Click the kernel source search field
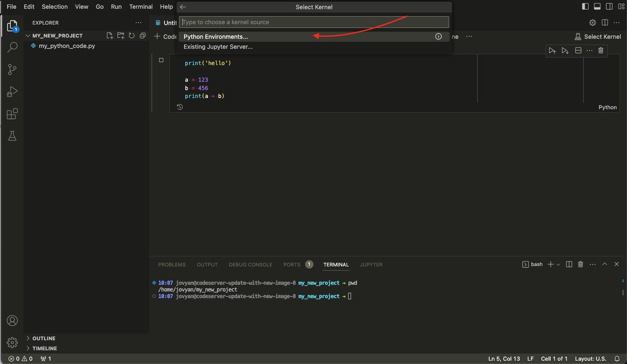Image resolution: width=627 pixels, height=364 pixels. coord(314,22)
